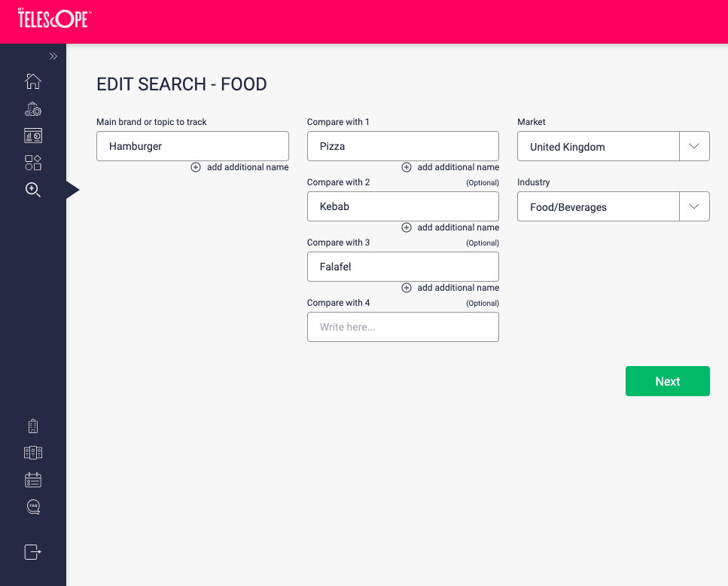This screenshot has width=728, height=586.
Task: Go to Home icon in sidebar
Action: 33,81
